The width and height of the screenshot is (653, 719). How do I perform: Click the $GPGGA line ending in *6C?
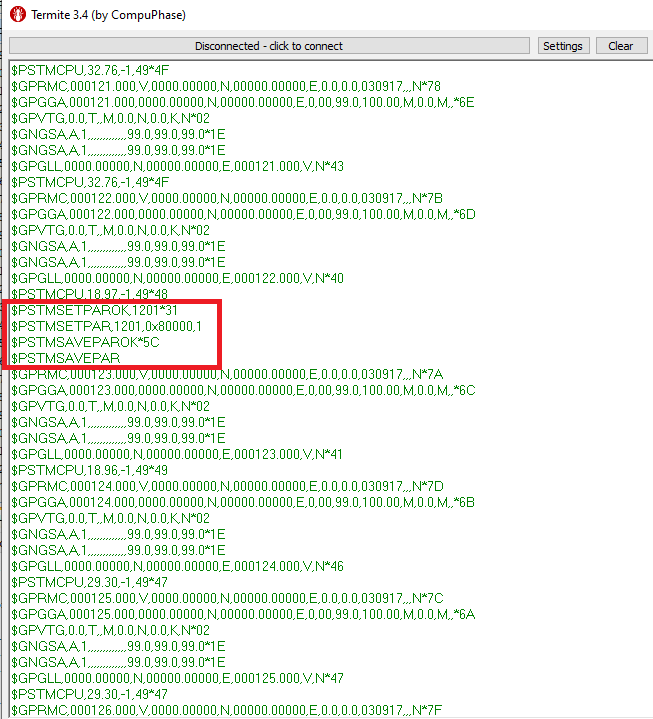coord(243,390)
